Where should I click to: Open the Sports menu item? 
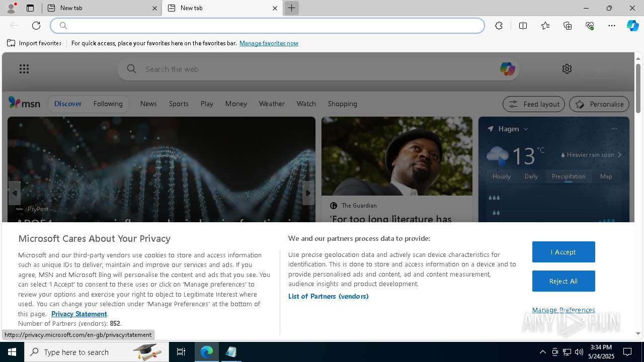click(179, 104)
